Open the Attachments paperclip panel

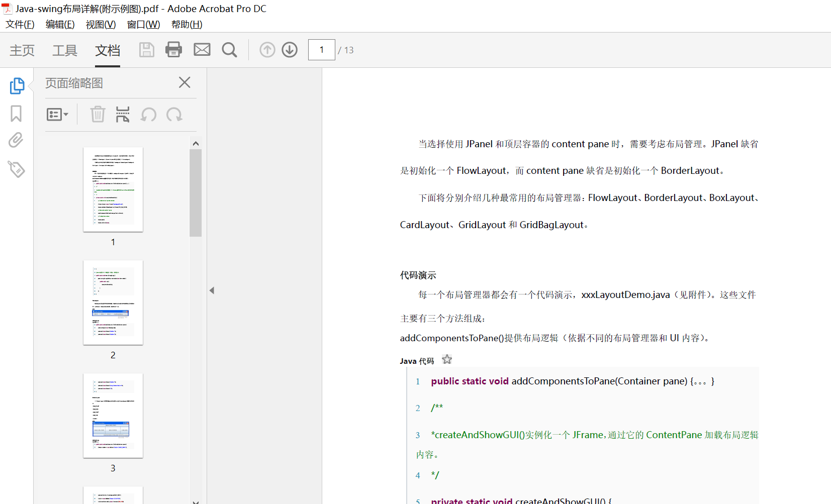(x=16, y=140)
